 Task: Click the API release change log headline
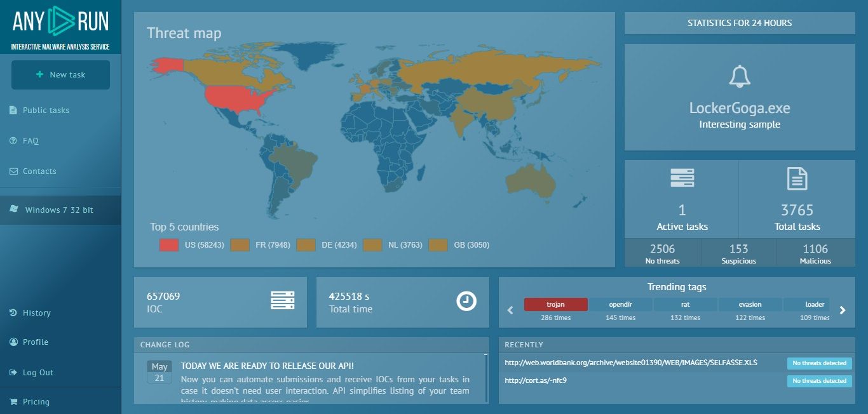click(x=268, y=366)
